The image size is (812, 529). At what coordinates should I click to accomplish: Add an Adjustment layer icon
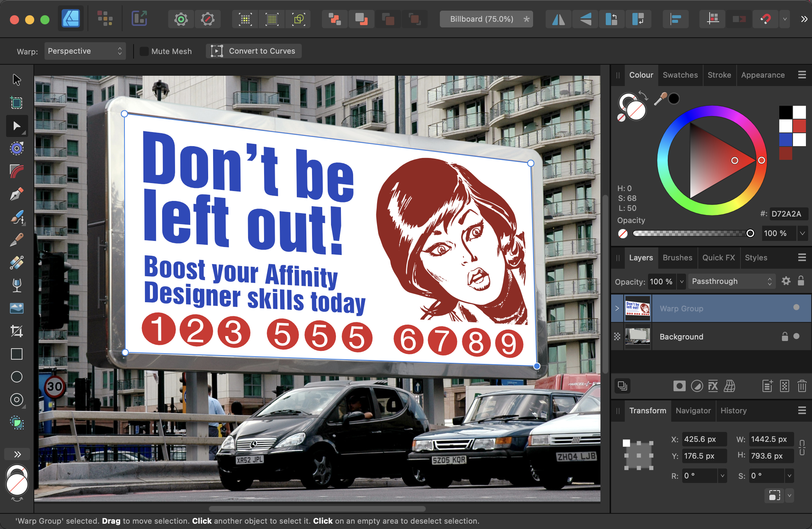697,386
